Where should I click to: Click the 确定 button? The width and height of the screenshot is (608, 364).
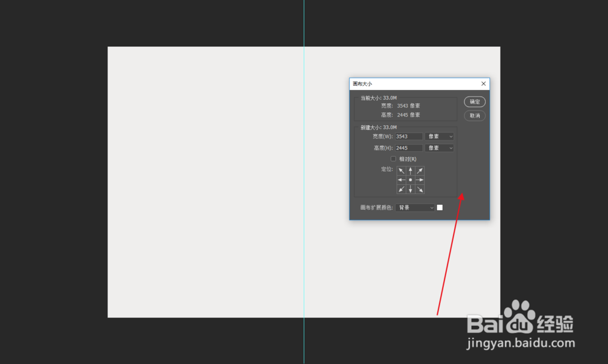coord(475,101)
